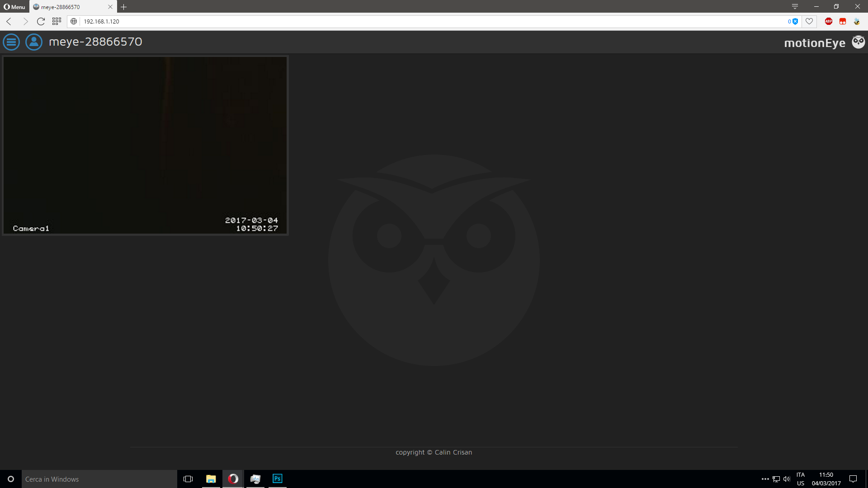Click the motionEye owl logo icon

858,42
